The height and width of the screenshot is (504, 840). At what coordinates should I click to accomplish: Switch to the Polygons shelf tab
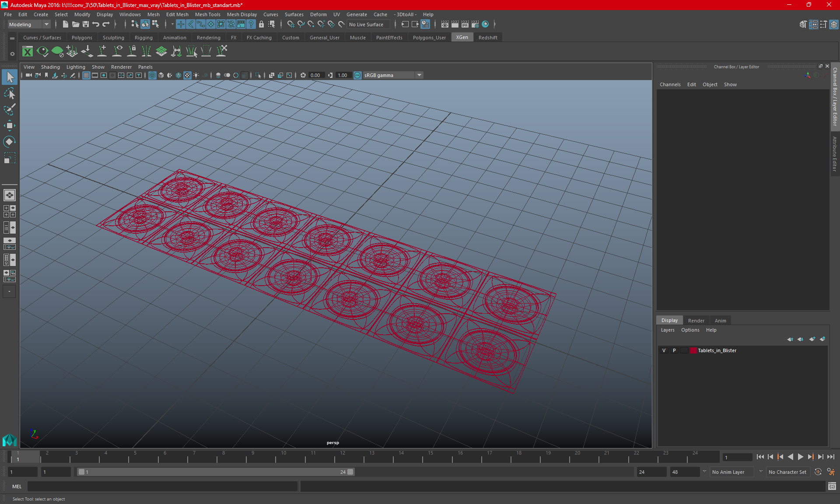[x=82, y=38]
